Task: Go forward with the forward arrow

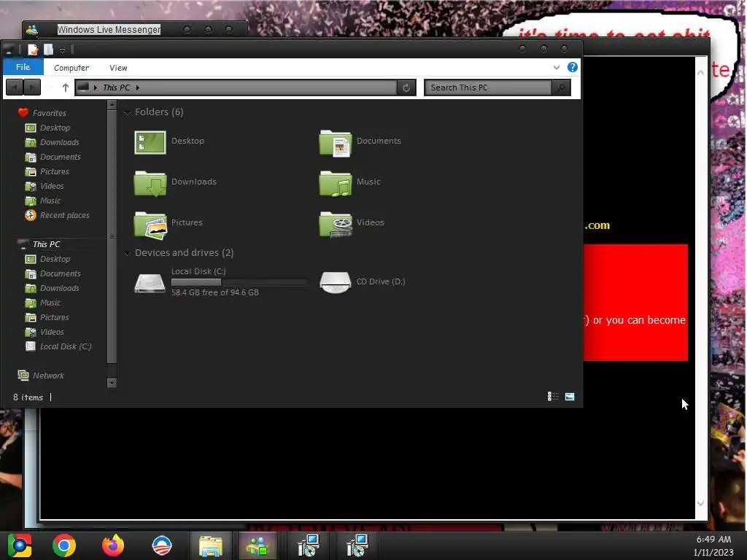Action: coord(32,87)
